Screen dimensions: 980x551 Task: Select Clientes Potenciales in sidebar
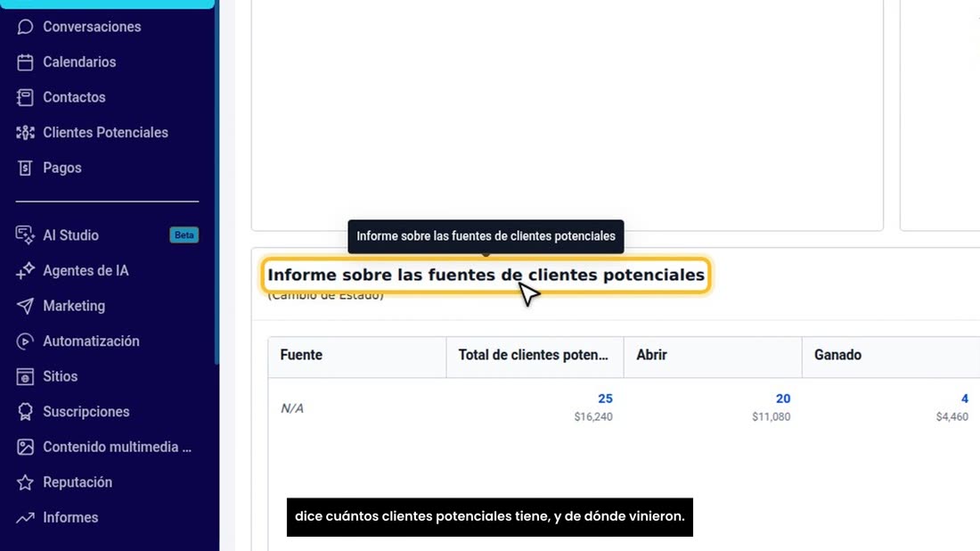pyautogui.click(x=106, y=133)
